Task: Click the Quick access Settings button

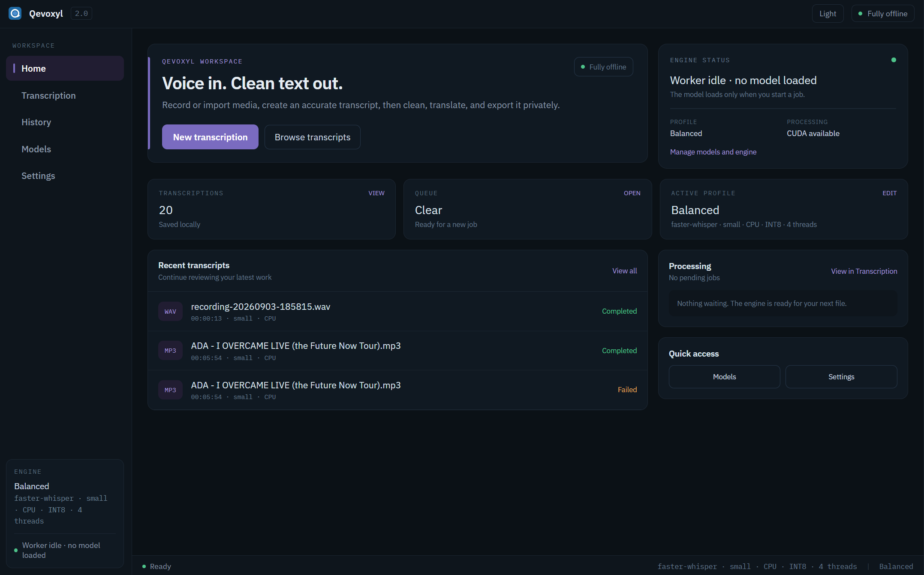Action: click(x=841, y=377)
